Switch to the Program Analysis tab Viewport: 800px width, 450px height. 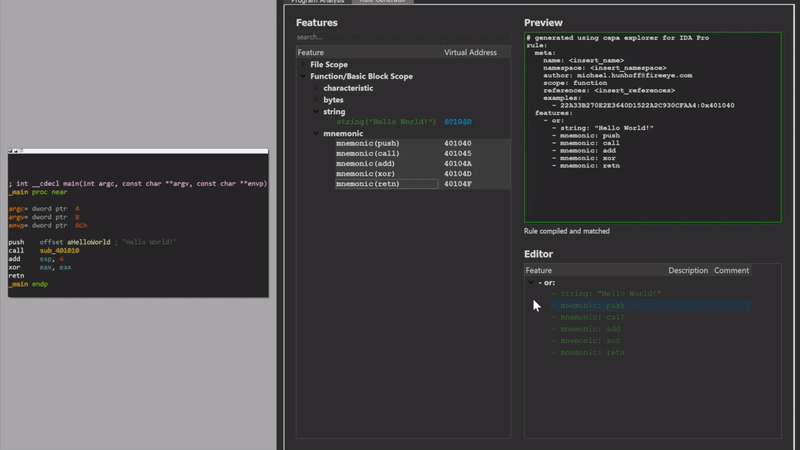click(x=317, y=2)
